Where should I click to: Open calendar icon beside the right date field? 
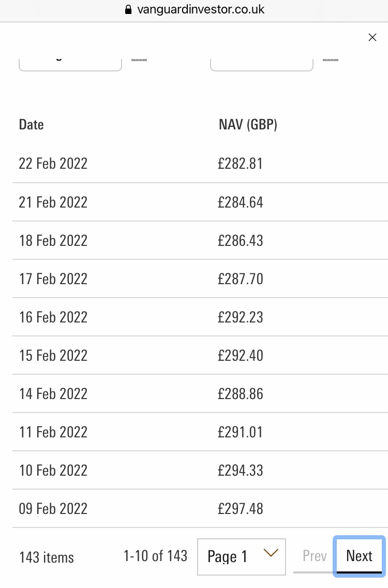pos(330,60)
